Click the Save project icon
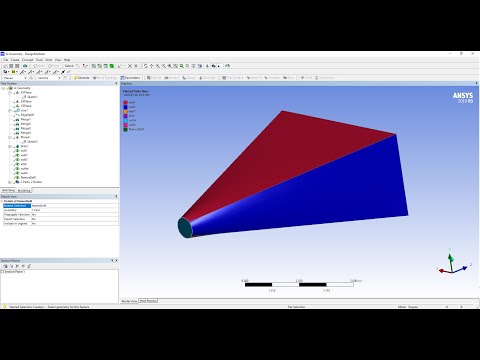Screen dimensions: 480x360 click(11, 66)
